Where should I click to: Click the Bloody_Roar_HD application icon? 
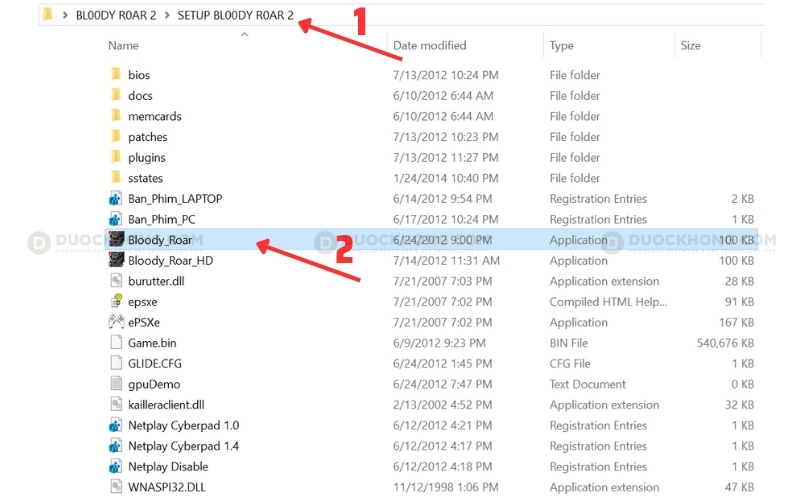[x=115, y=261]
